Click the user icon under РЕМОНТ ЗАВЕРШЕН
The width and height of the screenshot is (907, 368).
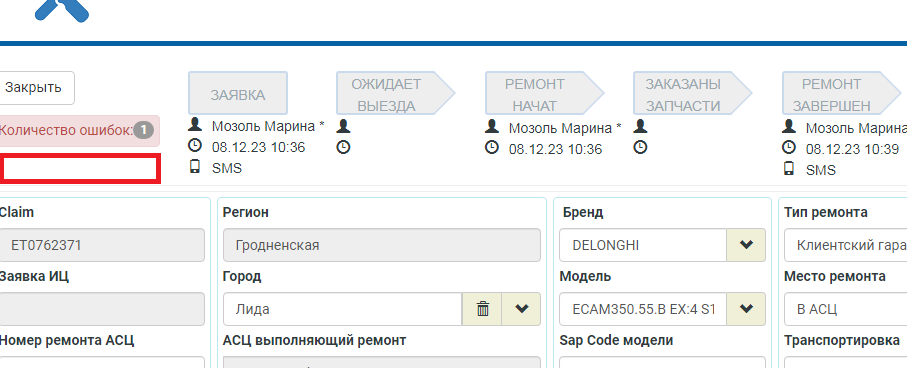coord(789,126)
